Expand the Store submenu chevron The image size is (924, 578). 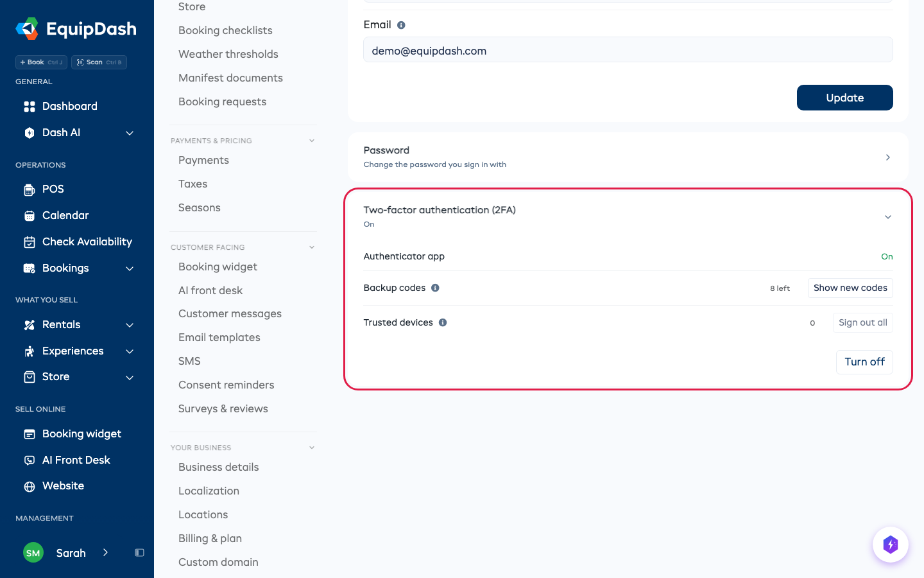(x=130, y=378)
